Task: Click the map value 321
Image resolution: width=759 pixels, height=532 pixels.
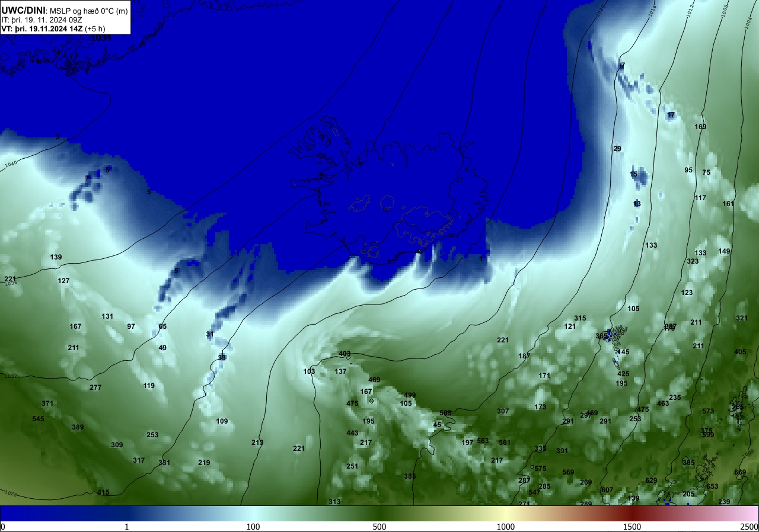Action: [742, 318]
